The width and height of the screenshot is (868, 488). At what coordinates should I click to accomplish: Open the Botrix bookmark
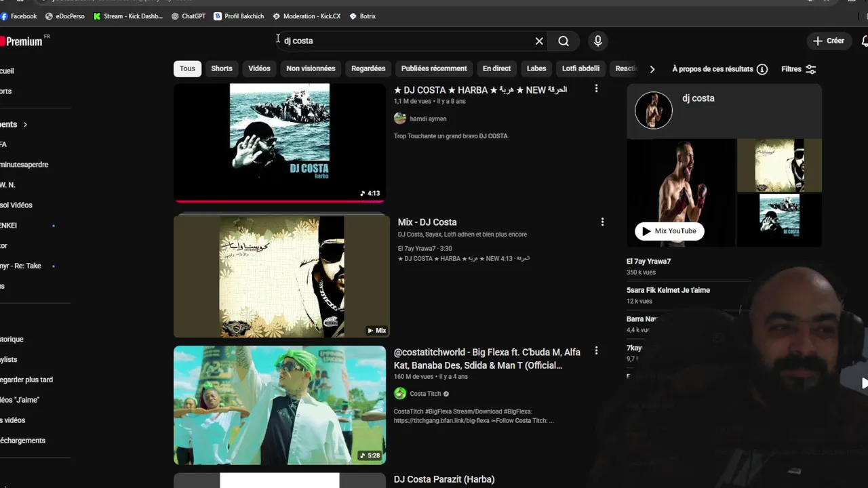pyautogui.click(x=363, y=16)
